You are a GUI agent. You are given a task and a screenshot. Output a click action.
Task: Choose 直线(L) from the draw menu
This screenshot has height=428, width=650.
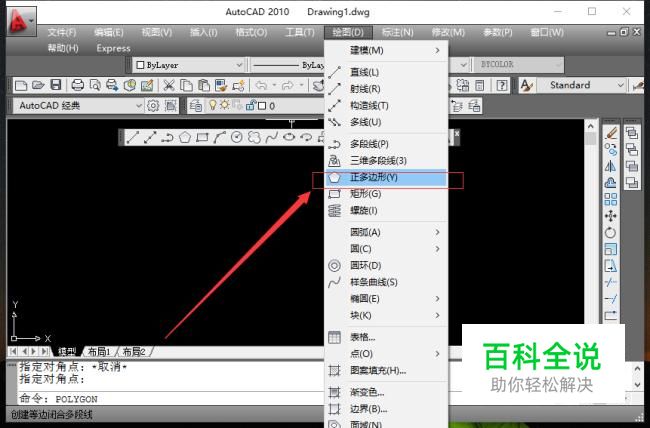tap(386, 72)
